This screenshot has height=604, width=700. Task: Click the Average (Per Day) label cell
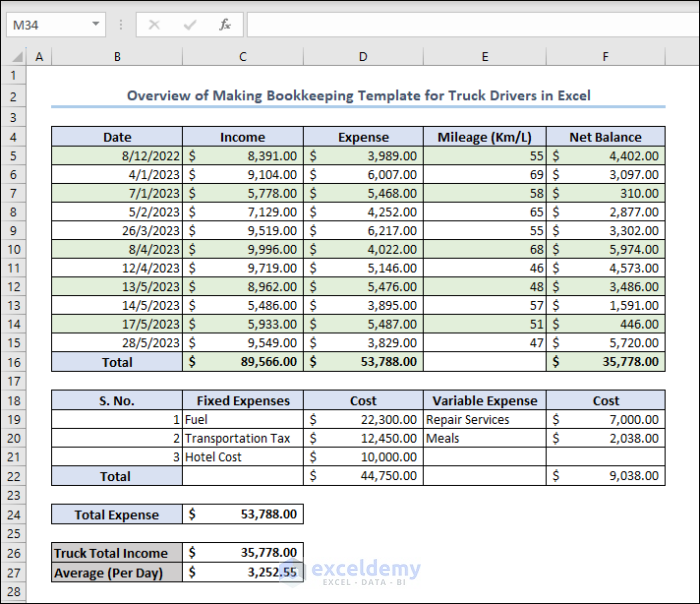(117, 572)
